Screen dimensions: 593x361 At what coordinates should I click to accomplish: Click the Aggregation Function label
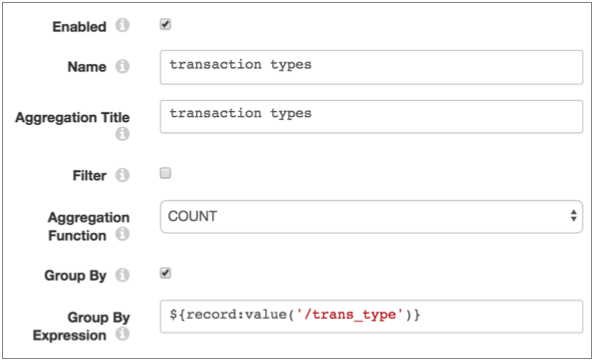click(89, 226)
